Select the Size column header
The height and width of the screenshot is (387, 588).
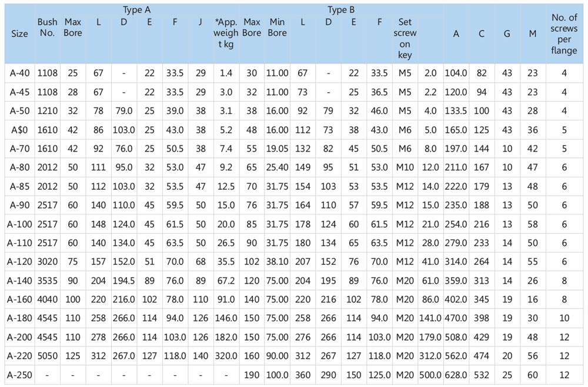coord(19,33)
